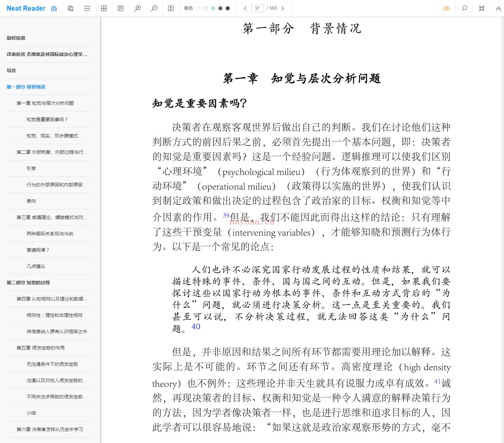The width and height of the screenshot is (504, 443).
Task: Follow footnote link 40 after the quotation
Action: 196,327
